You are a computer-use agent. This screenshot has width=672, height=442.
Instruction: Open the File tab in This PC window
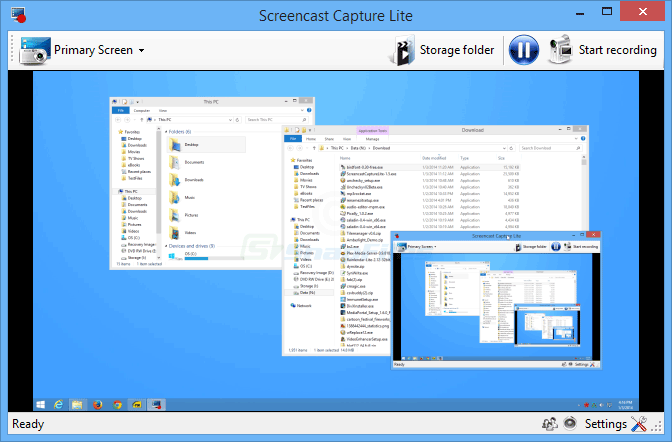121,111
